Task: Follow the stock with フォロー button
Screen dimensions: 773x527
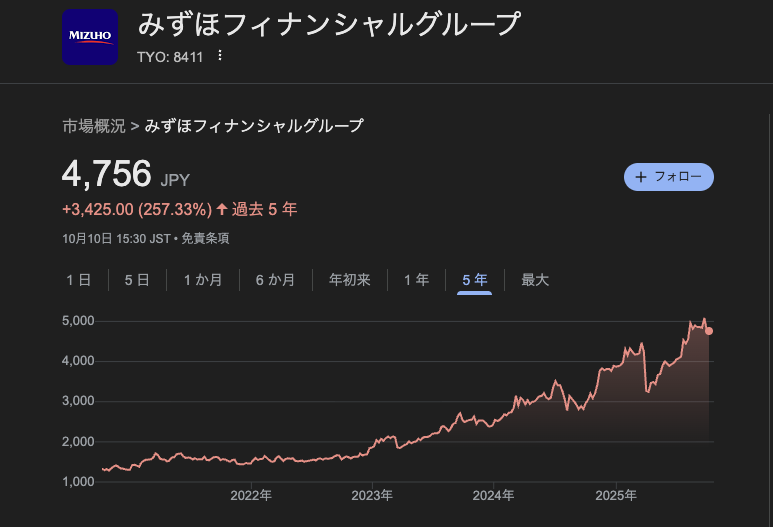Action: click(669, 177)
